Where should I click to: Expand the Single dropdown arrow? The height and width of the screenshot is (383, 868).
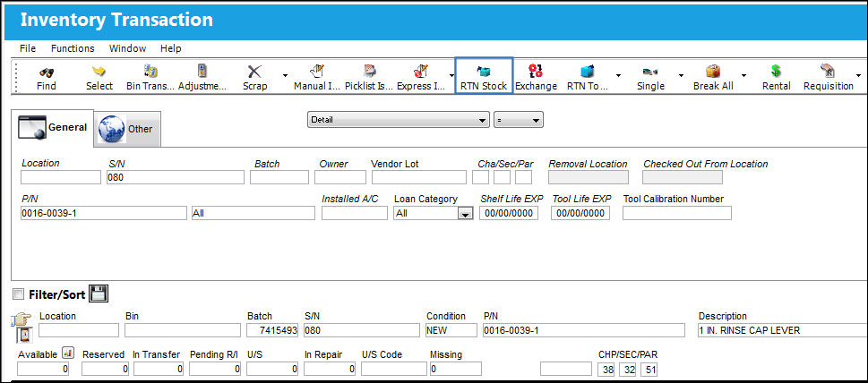[x=681, y=76]
